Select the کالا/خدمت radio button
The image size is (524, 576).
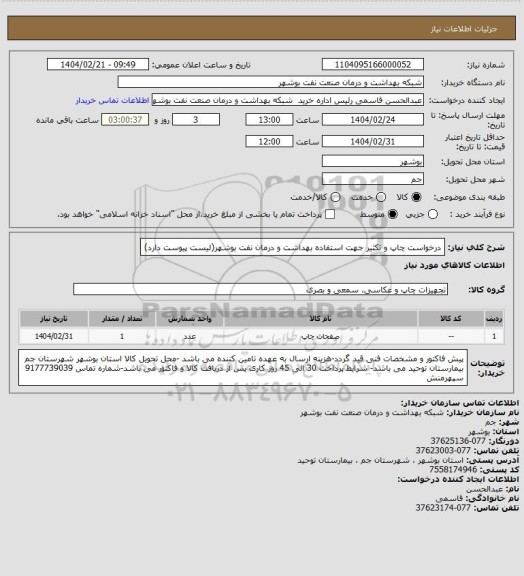pos(335,197)
